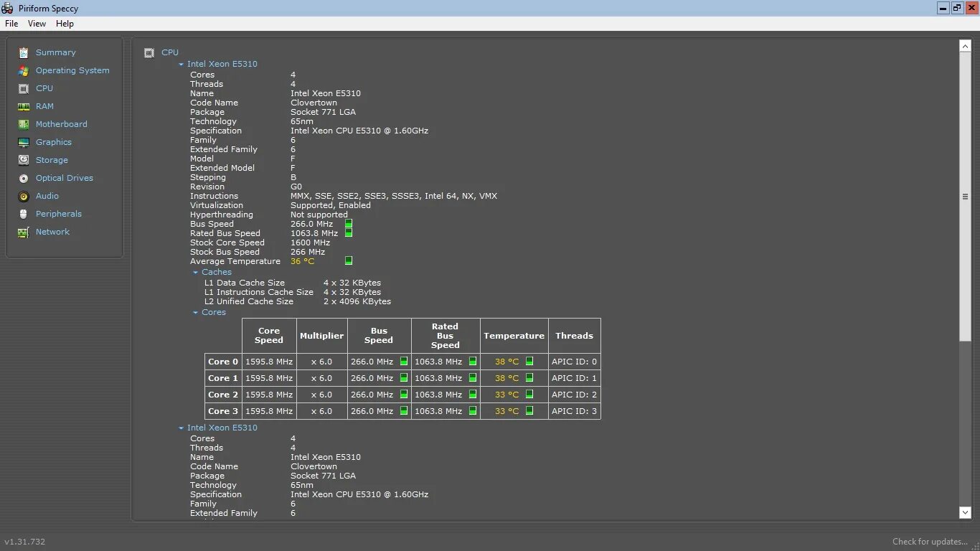The height and width of the screenshot is (551, 980).
Task: Select the CPU chip icon in sidebar
Action: (x=24, y=88)
